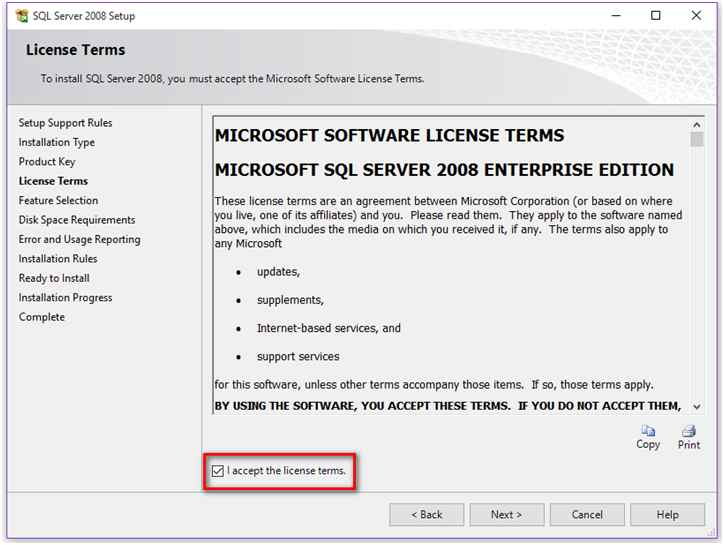This screenshot has width=724, height=545.
Task: Click the 'supplements,' bullet item
Action: pyautogui.click(x=290, y=300)
